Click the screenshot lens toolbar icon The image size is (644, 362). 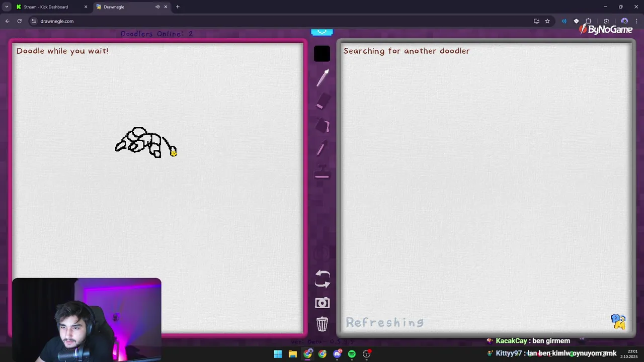coord(606,21)
